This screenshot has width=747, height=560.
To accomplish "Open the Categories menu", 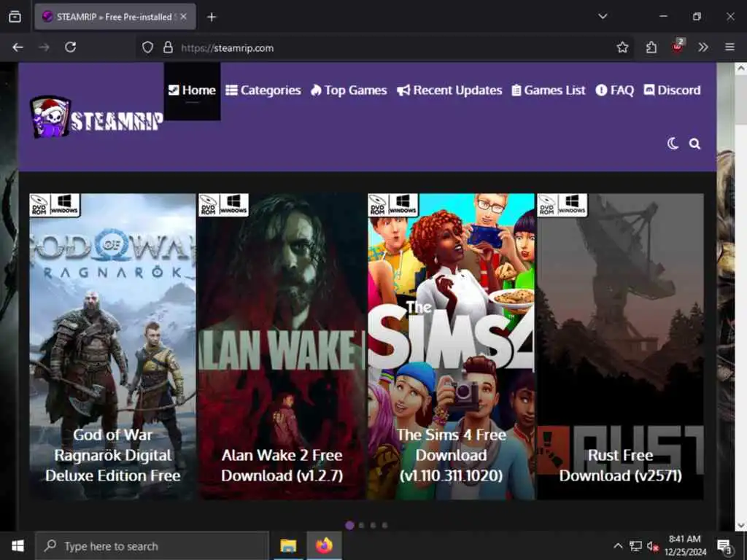I will pyautogui.click(x=263, y=90).
